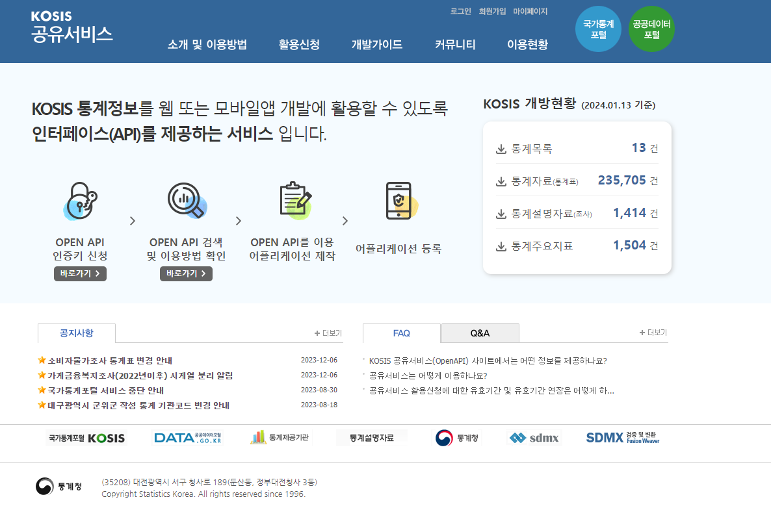Click star icon for 가계금융복지조사 notice

tap(42, 375)
